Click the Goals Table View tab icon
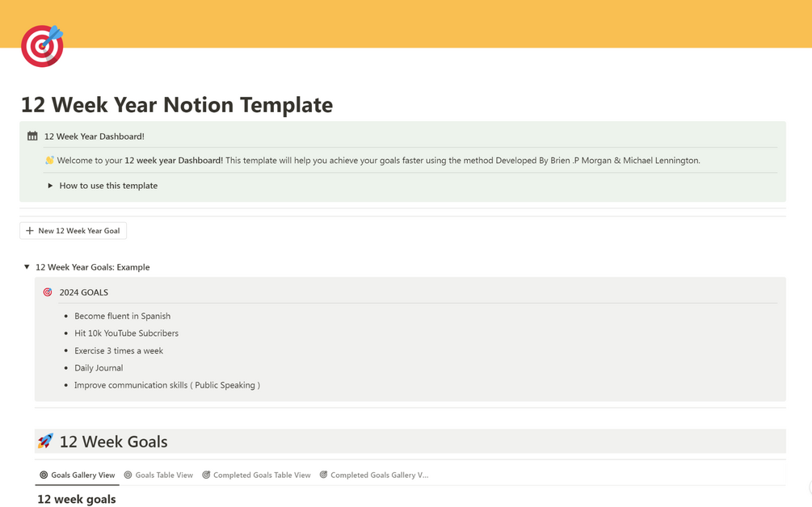 [128, 476]
